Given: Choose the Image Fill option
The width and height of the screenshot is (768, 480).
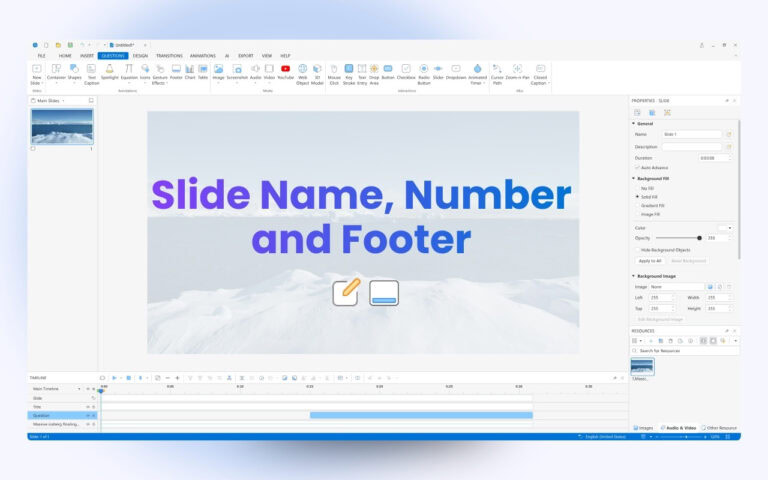Looking at the screenshot, I should tap(637, 215).
